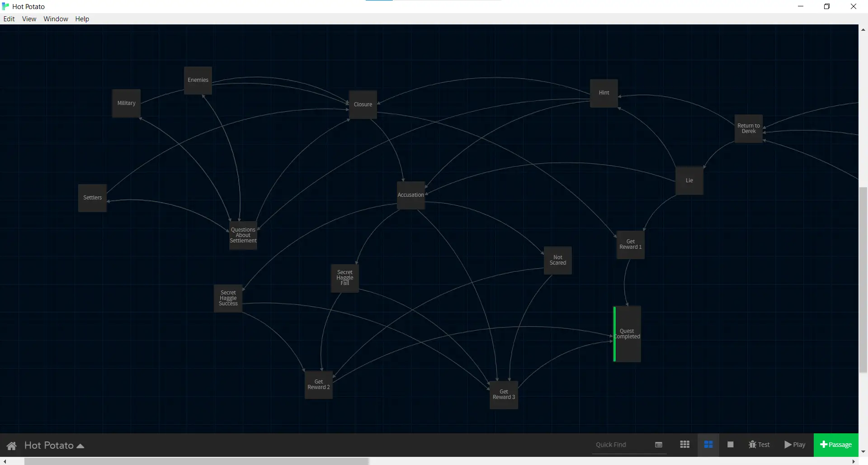Open the Edit menu

(x=9, y=19)
